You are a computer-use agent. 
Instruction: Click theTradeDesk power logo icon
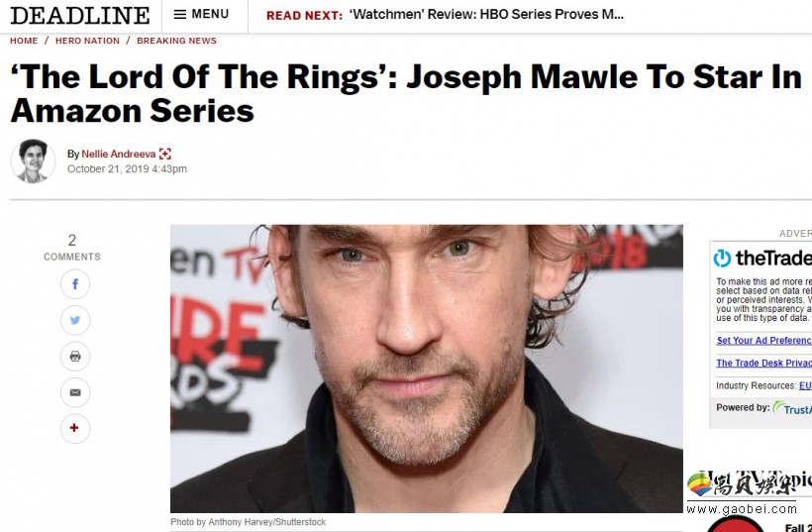tap(723, 258)
